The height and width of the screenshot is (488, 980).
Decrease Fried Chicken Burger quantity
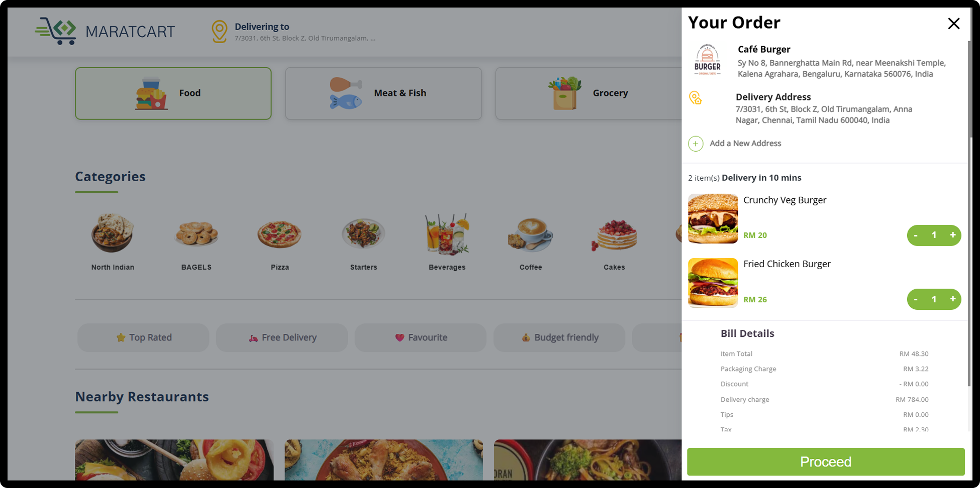[916, 299]
